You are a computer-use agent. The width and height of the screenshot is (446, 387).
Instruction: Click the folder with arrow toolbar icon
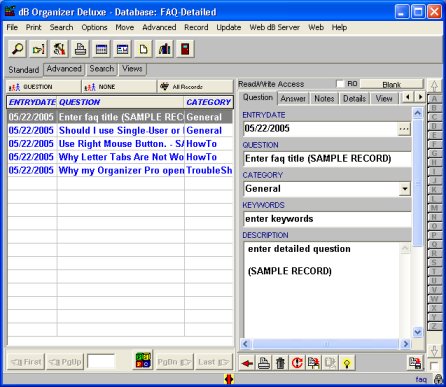[x=38, y=49]
